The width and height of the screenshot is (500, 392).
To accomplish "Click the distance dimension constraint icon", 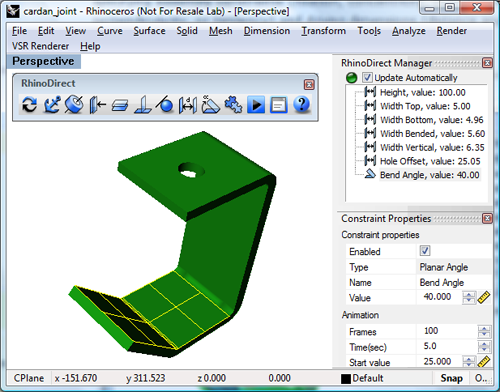I will point(188,105).
